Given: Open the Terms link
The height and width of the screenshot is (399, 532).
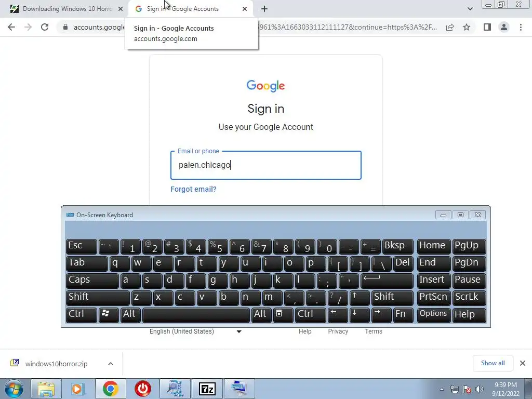Looking at the screenshot, I should (373, 331).
